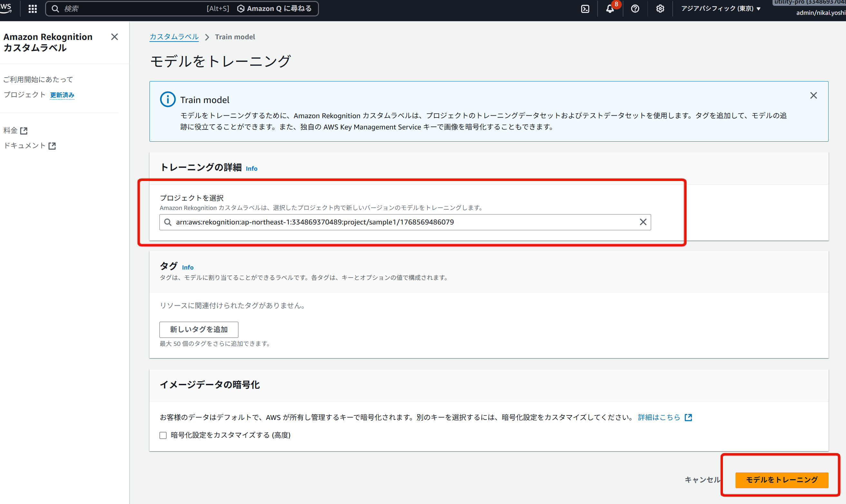The image size is (846, 504).
Task: Open the CloudShell terminal icon
Action: click(x=585, y=9)
